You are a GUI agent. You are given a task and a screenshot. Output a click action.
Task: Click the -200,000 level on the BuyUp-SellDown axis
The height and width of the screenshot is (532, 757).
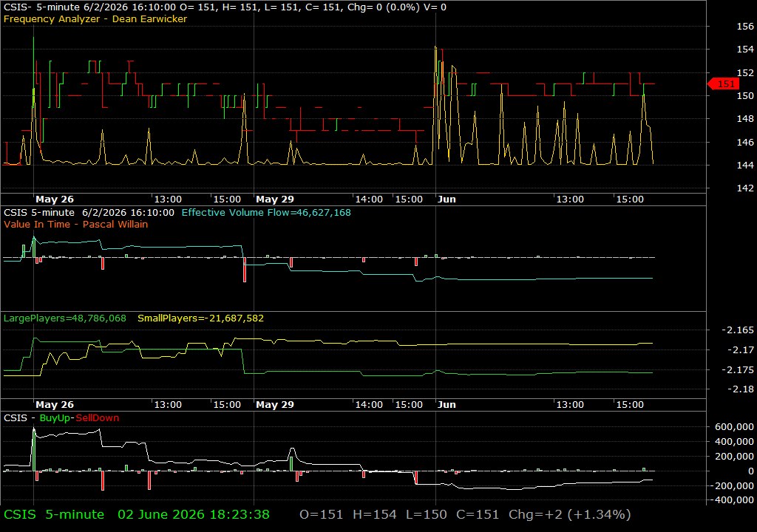(731, 485)
